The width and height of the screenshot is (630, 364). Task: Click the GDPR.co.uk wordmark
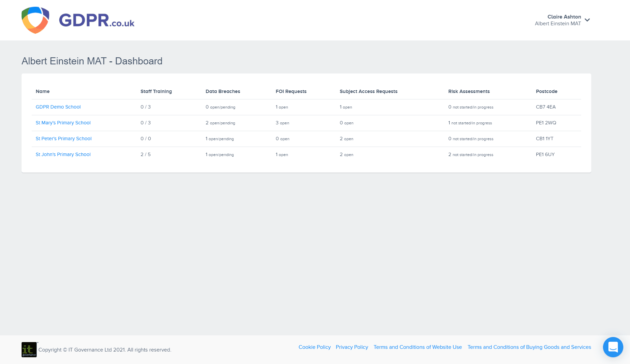pyautogui.click(x=97, y=20)
